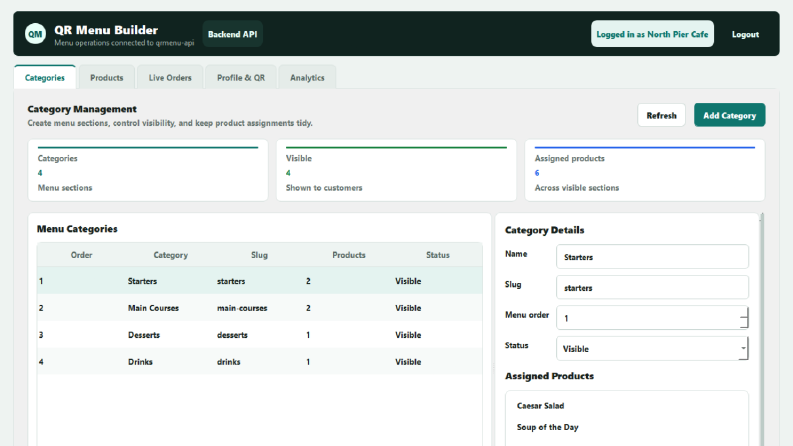Select the Desserts category row
793x446 pixels.
click(x=259, y=335)
